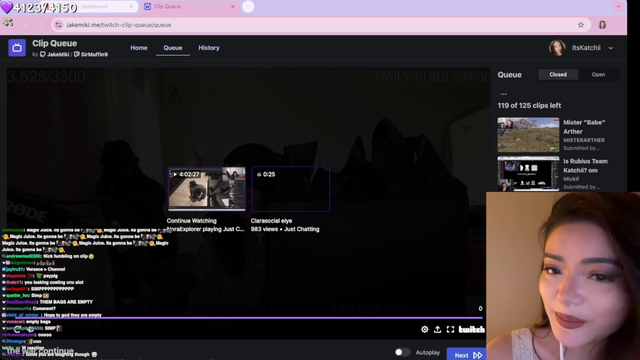The width and height of the screenshot is (640, 360).
Task: Skip to next clip with Next button
Action: pyautogui.click(x=467, y=355)
